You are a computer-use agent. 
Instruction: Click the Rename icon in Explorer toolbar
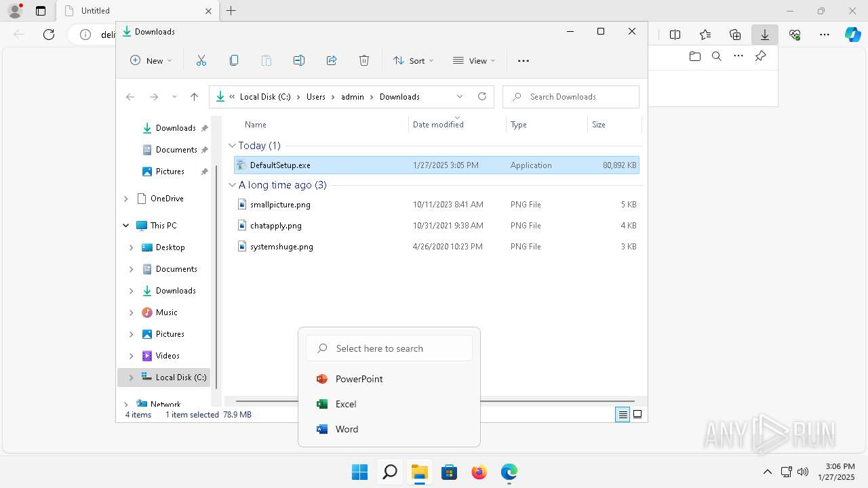pyautogui.click(x=299, y=60)
